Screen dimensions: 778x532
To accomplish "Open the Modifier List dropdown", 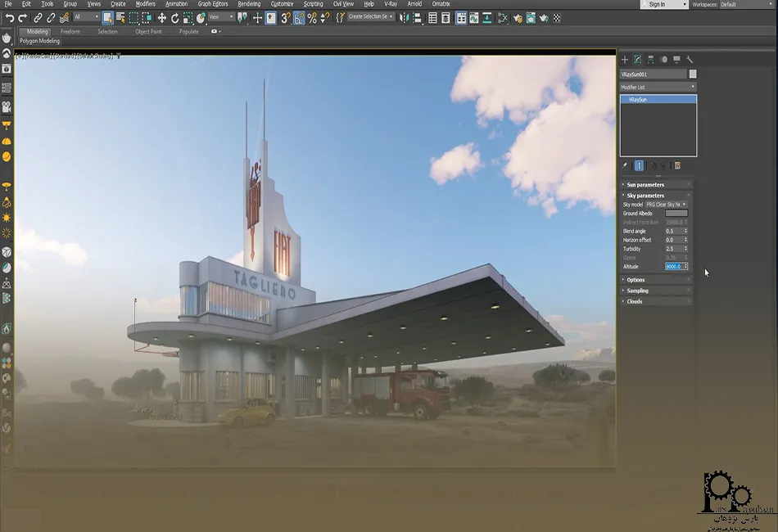I will [x=658, y=87].
